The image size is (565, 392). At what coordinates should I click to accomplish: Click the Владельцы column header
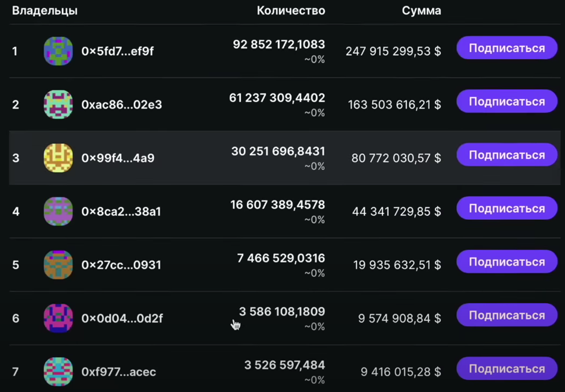pyautogui.click(x=45, y=10)
